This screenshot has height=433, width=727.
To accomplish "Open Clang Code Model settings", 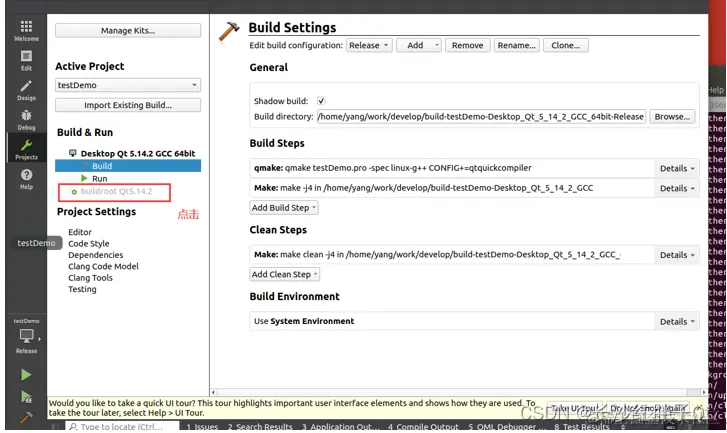I will [x=103, y=267].
